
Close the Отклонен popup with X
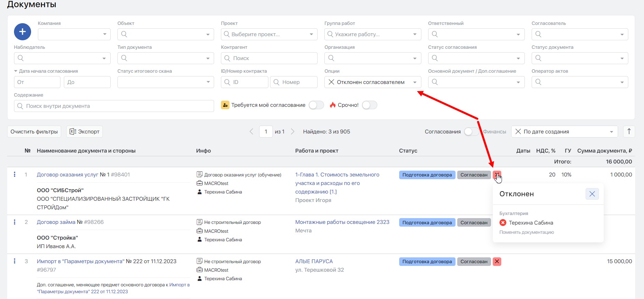[x=592, y=194]
